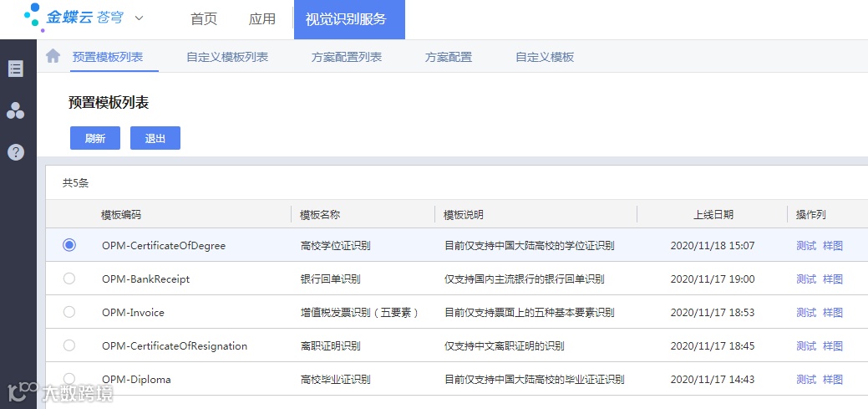Click the 高校学位证识别 name cell
This screenshot has height=409, width=868.
pyautogui.click(x=335, y=246)
